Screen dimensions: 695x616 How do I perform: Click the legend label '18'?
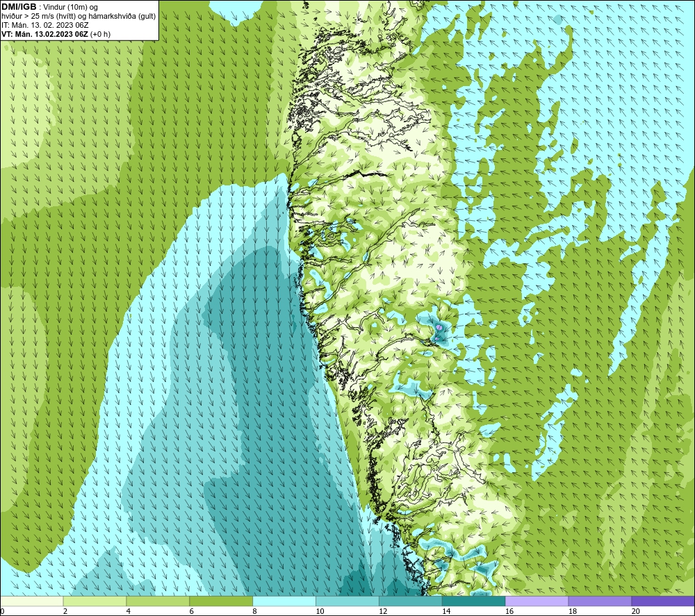572,611
